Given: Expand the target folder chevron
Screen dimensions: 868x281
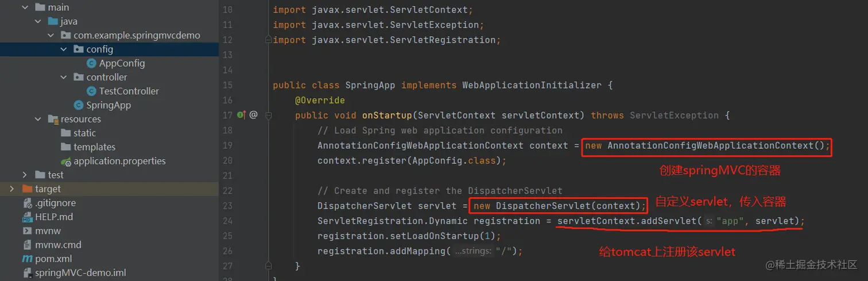Looking at the screenshot, I should [x=11, y=188].
